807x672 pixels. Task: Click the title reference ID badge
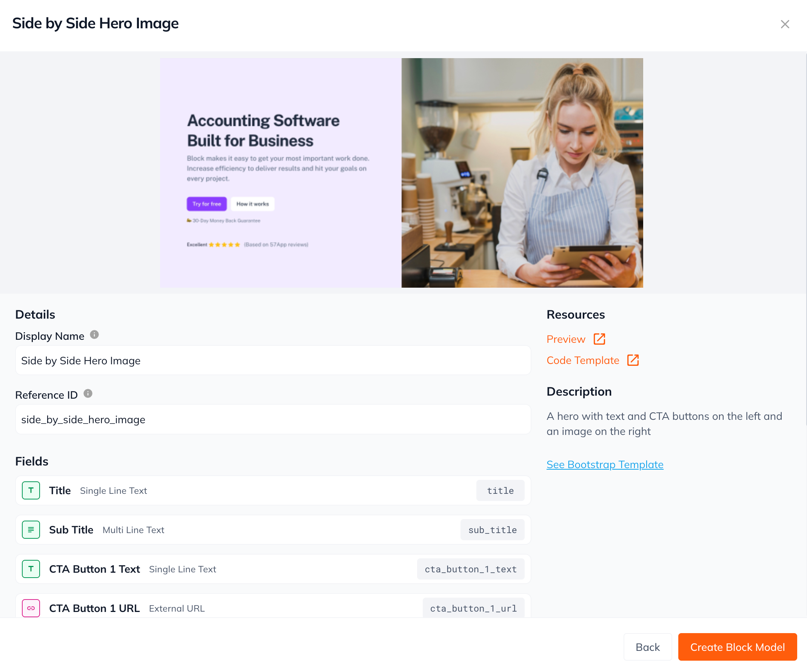coord(500,490)
